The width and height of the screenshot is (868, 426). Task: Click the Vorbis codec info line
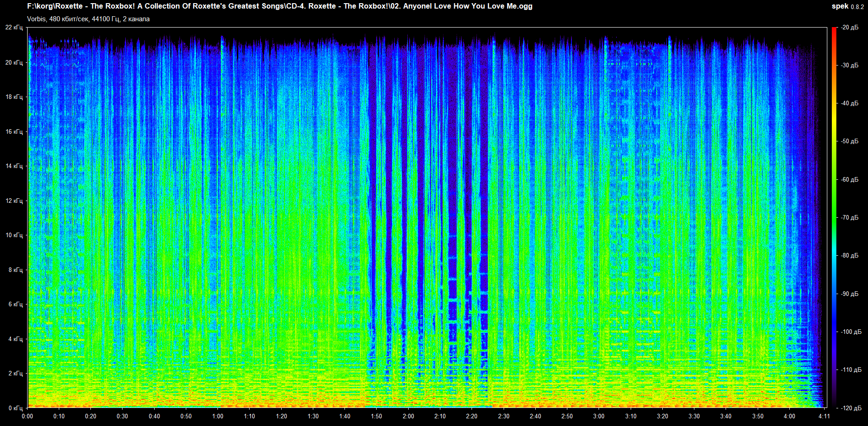click(88, 19)
